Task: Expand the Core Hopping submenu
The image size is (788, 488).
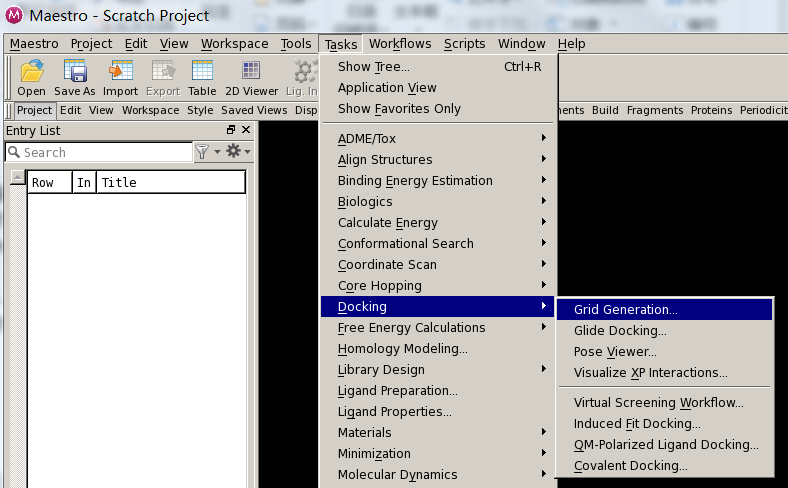Action: pyautogui.click(x=438, y=285)
